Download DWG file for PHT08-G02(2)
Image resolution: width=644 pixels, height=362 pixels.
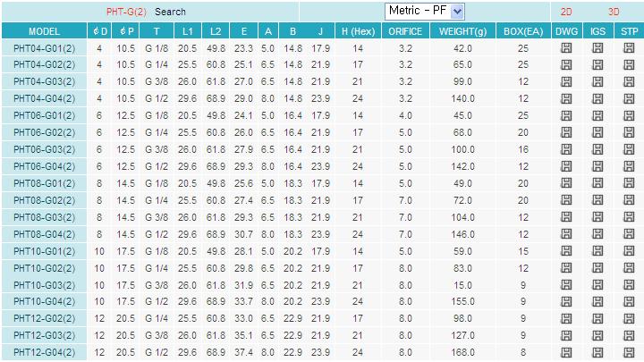click(x=566, y=200)
